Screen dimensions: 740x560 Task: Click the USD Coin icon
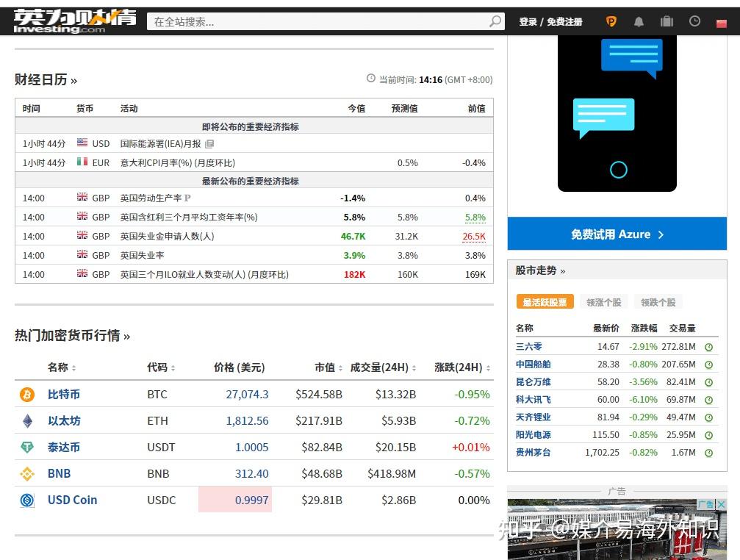tap(26, 500)
